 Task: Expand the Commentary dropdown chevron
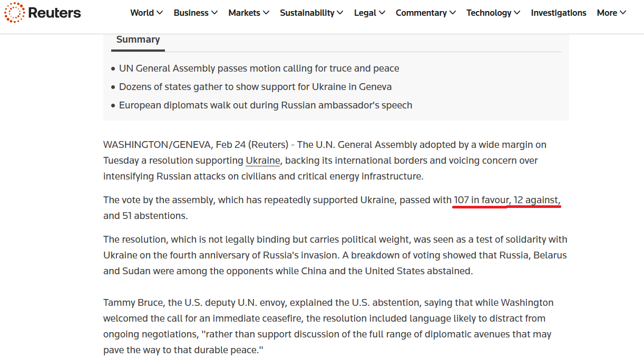(x=452, y=13)
